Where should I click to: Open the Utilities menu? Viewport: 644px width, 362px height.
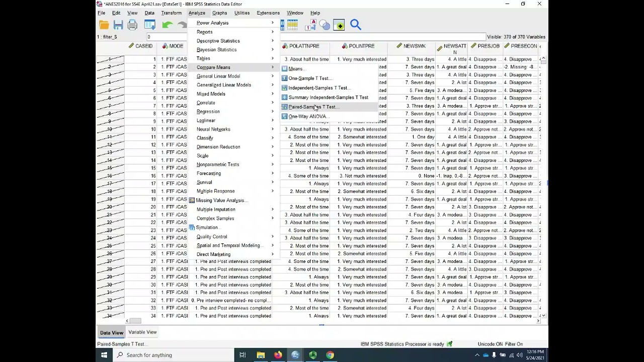[242, 13]
